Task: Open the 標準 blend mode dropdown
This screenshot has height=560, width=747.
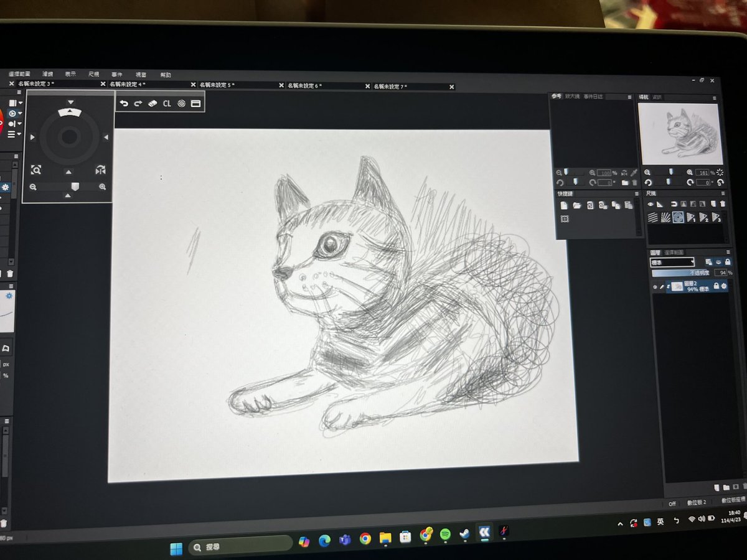Action: click(x=672, y=262)
